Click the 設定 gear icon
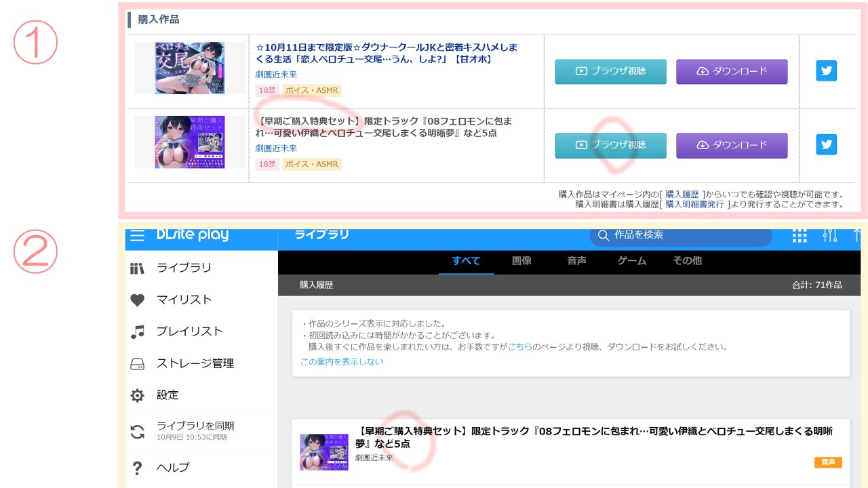The width and height of the screenshot is (868, 488). [138, 395]
